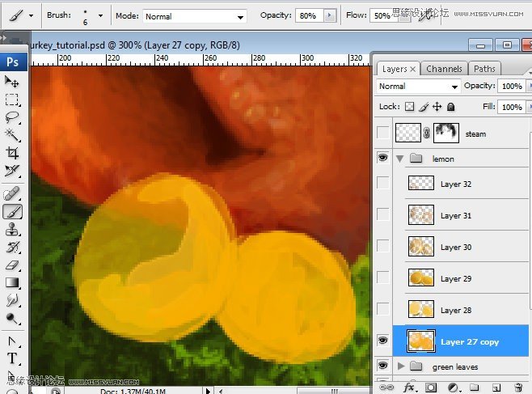Hide Layer 27 copy
This screenshot has height=394, width=532.
click(x=383, y=341)
